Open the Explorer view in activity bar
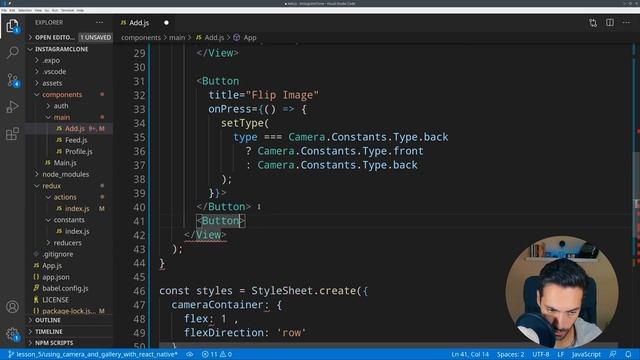This screenshot has width=640, height=360. coord(12,26)
